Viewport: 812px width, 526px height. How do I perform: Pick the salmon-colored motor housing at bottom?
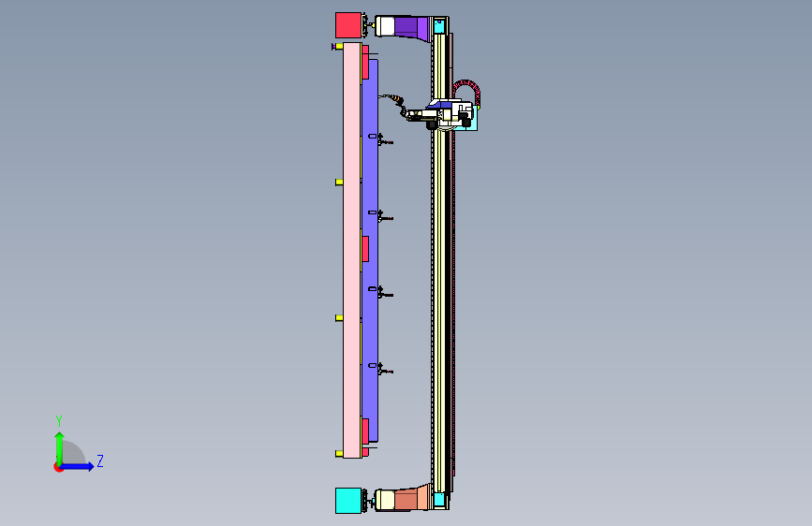click(x=412, y=499)
